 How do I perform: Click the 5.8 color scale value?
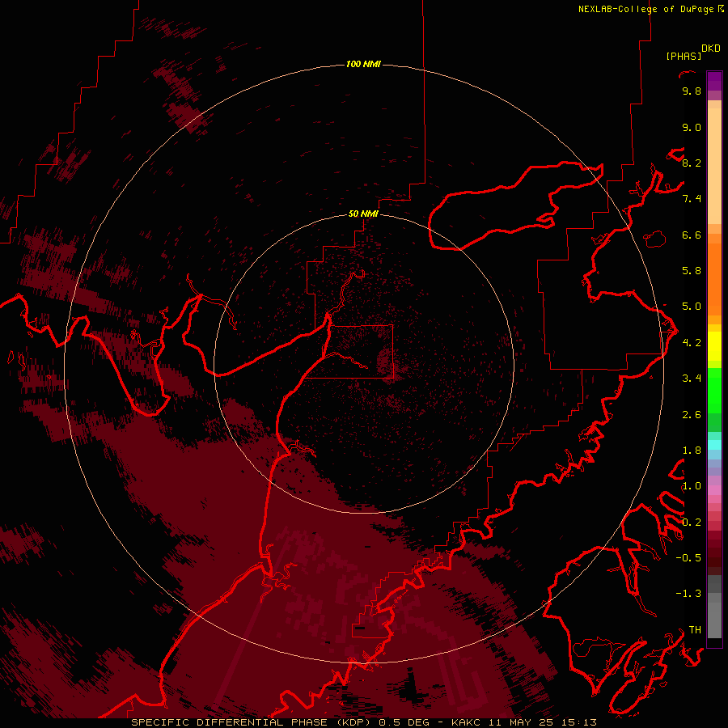(692, 270)
